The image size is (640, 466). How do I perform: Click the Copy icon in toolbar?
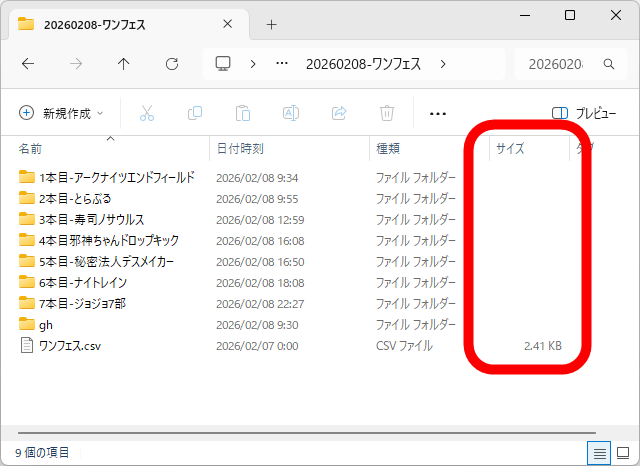coord(195,113)
